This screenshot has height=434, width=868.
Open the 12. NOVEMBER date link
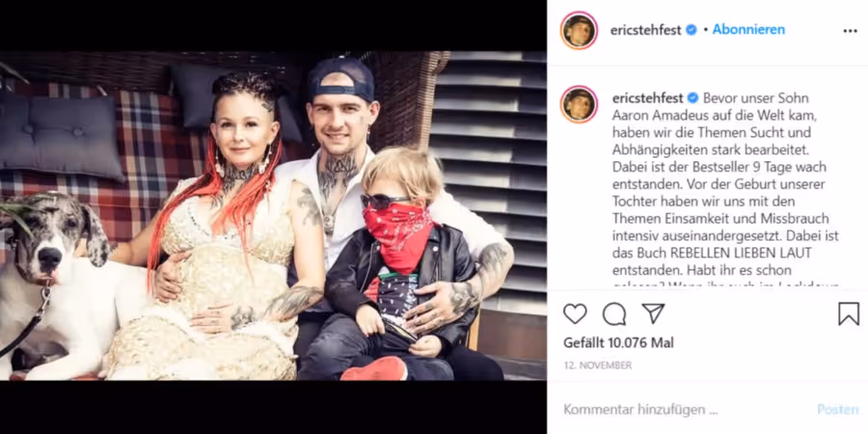pos(597,366)
